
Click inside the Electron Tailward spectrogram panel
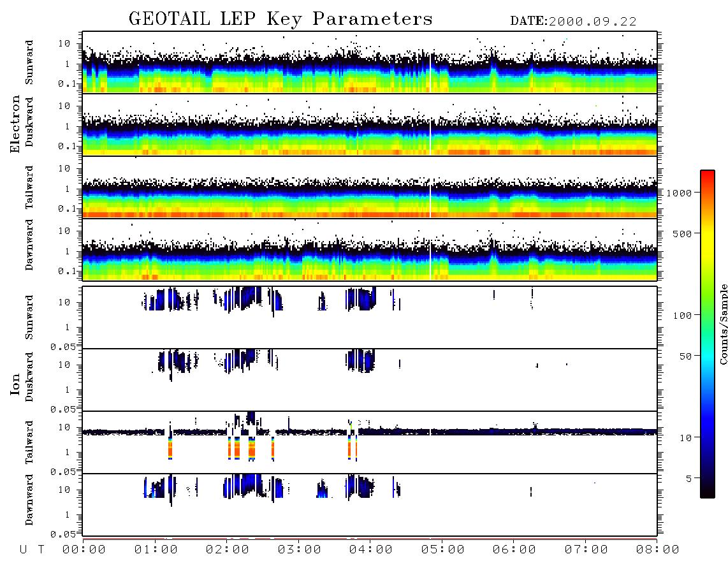coord(370,187)
